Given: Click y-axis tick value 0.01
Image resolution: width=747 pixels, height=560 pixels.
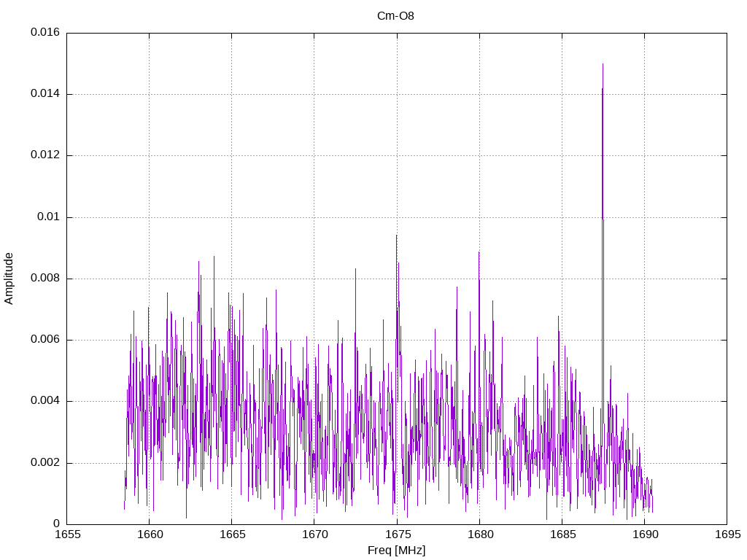Looking at the screenshot, I should click(49, 217).
